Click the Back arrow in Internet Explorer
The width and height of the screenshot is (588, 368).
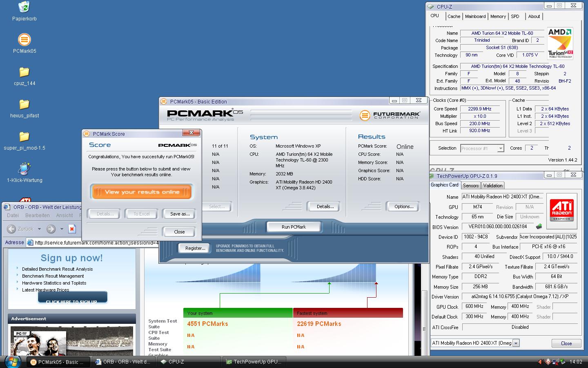[x=11, y=229]
